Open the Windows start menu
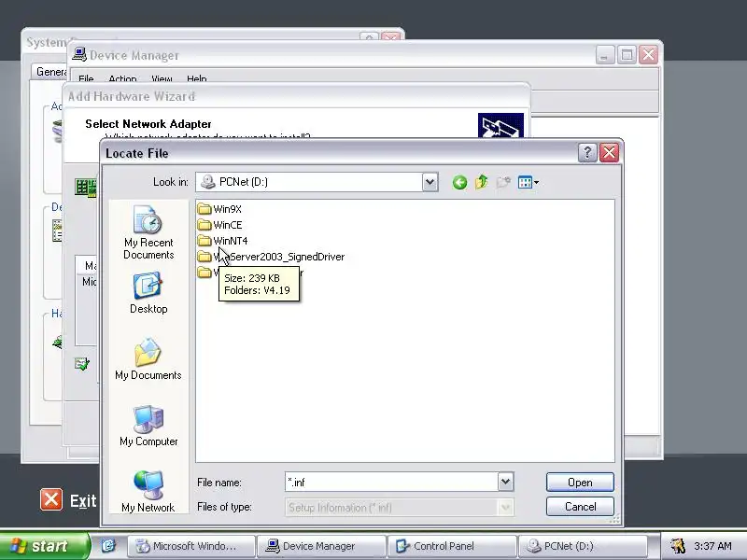The width and height of the screenshot is (747, 560). pos(44,546)
